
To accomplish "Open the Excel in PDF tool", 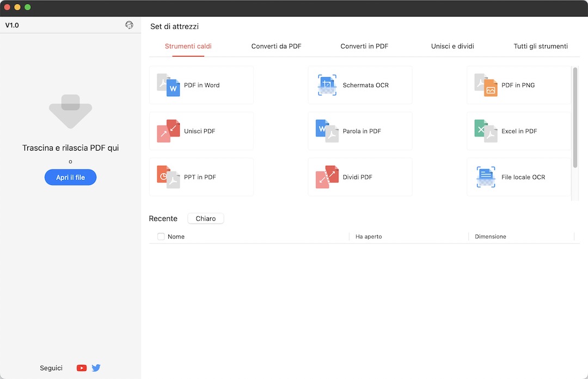I will pos(517,131).
